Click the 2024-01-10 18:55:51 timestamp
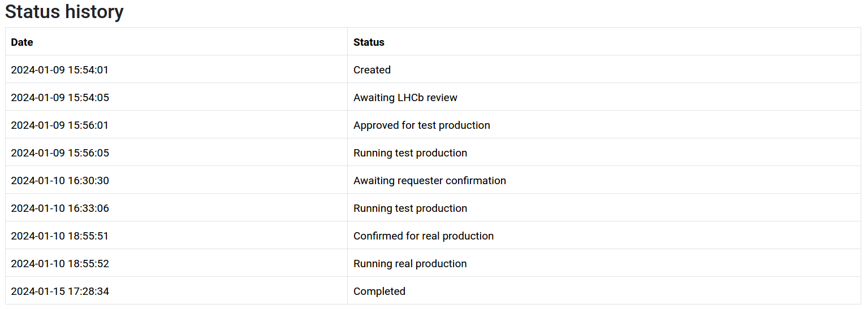The height and width of the screenshot is (309, 868). pos(59,236)
